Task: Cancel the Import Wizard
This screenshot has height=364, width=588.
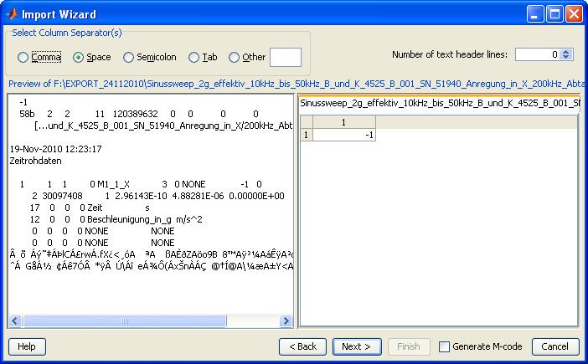Action: [x=555, y=346]
